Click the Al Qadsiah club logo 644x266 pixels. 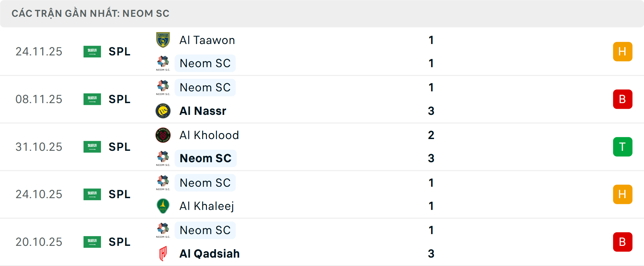coord(163,254)
